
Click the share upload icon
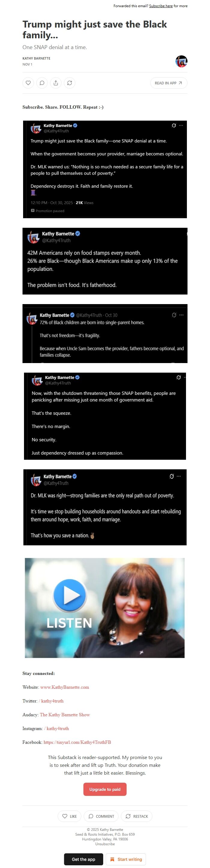pos(56,83)
